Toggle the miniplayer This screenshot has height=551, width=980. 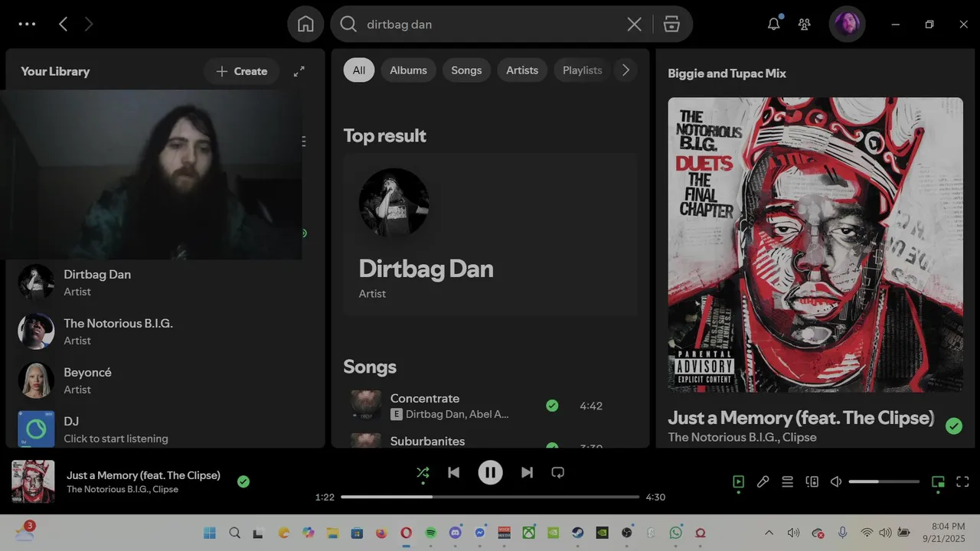(938, 482)
